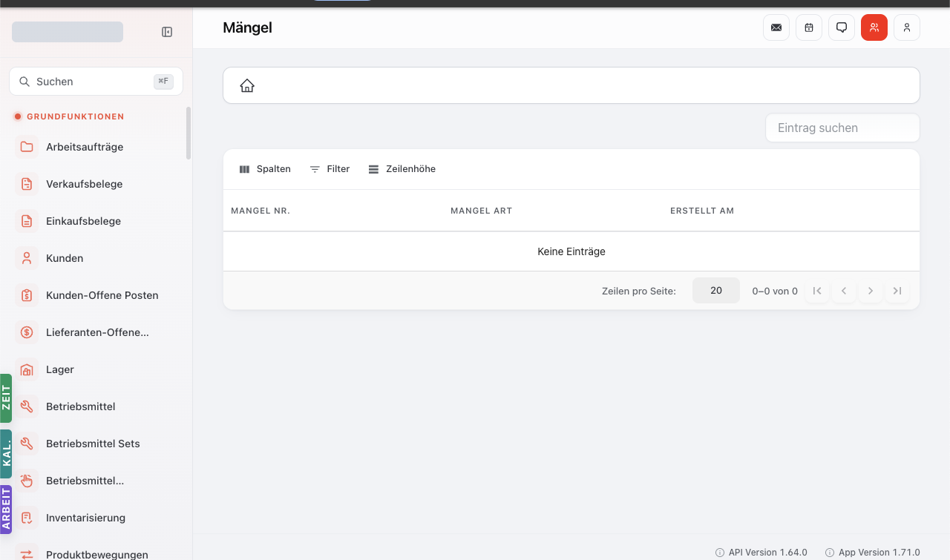Click the Keine Einträge message
This screenshot has width=950, height=560.
pyautogui.click(x=571, y=251)
